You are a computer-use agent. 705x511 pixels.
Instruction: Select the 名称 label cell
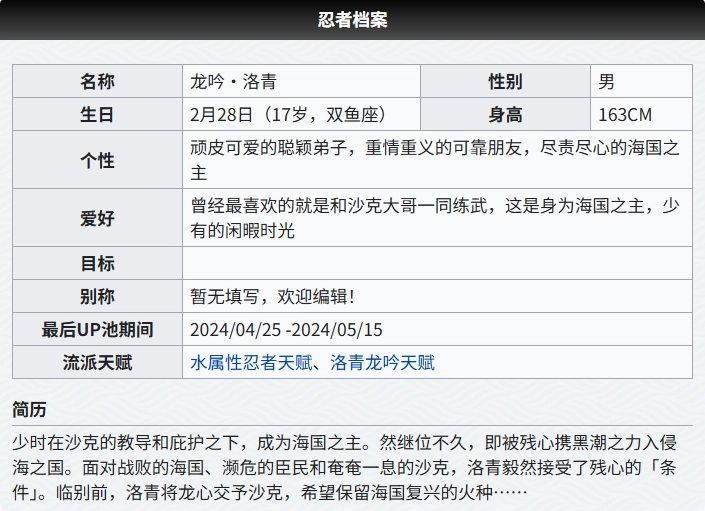pyautogui.click(x=97, y=82)
